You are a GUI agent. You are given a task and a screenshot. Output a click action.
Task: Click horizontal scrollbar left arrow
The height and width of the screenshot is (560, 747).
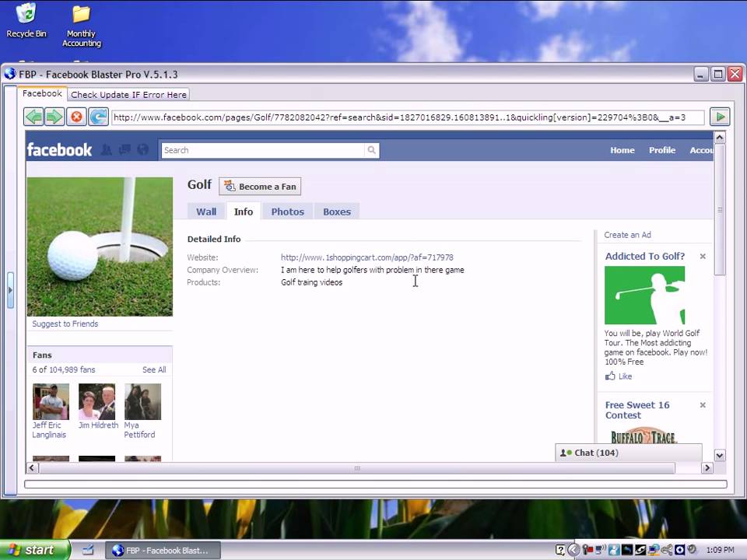point(31,468)
